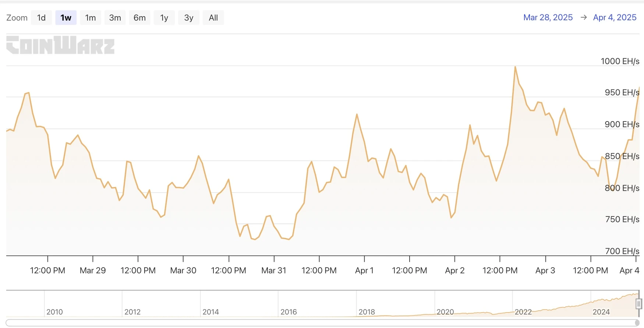Viewport: 644px width, 328px height.
Task: Show All historical data
Action: pos(213,18)
